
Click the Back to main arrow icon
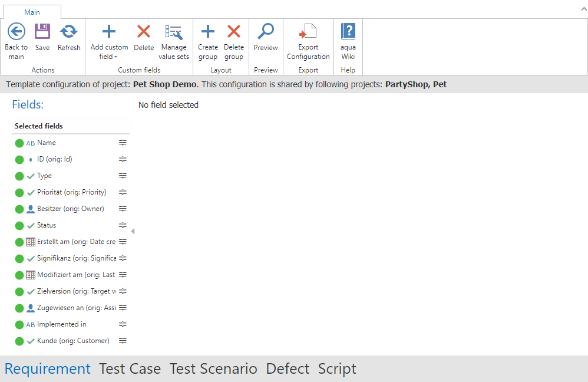(x=16, y=32)
